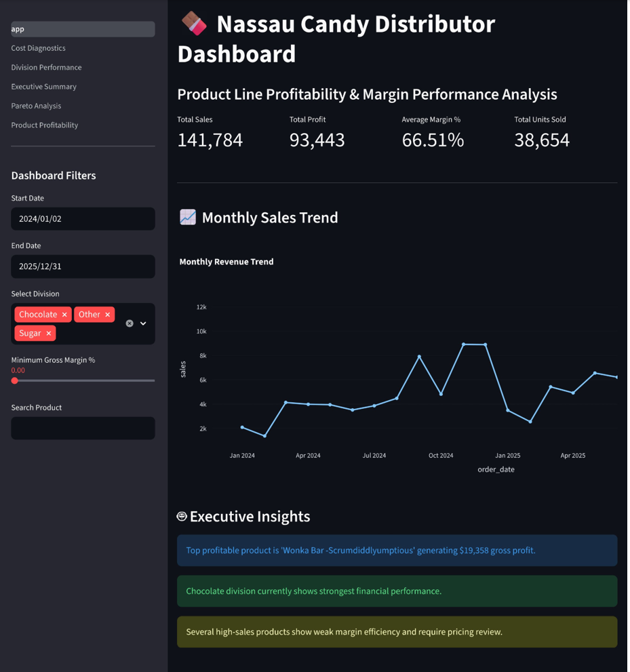
Task: Clear all selected divisions
Action: [x=130, y=323]
